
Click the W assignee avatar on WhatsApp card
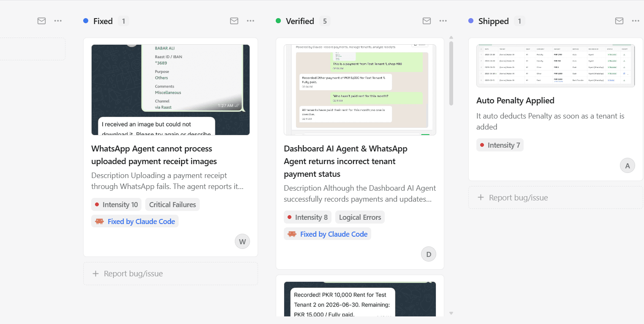242,242
